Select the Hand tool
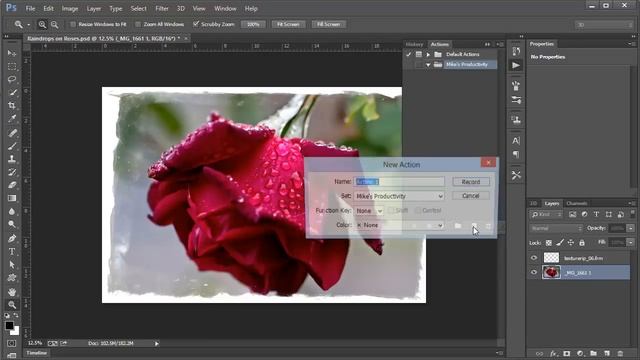 tap(12, 292)
